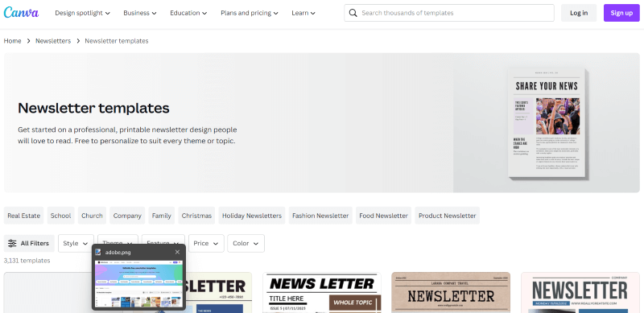Click in the template search field
This screenshot has height=313, width=644.
coord(449,13)
